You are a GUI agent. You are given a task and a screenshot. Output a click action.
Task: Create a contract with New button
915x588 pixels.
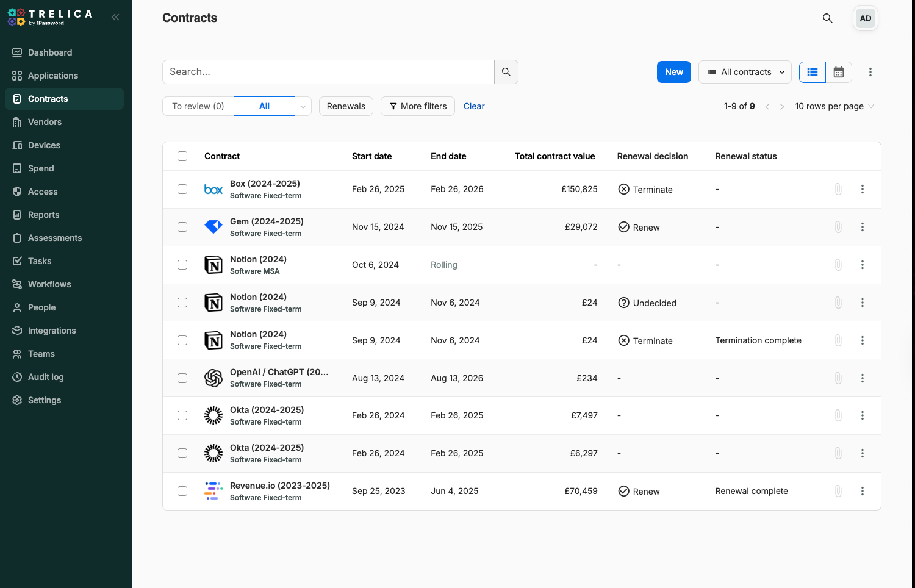click(x=673, y=72)
